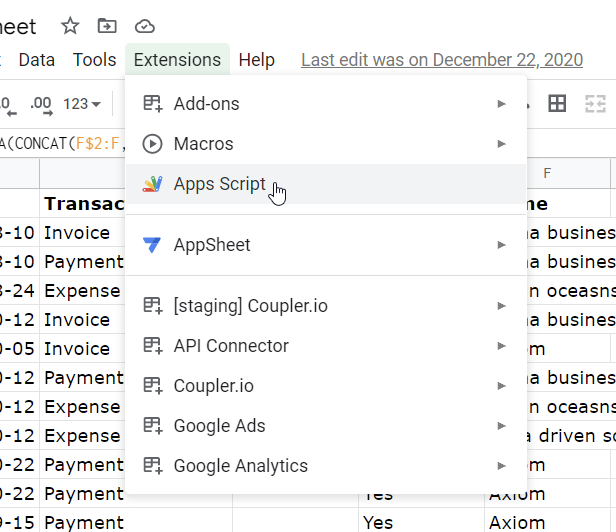Expand the Add-ons submenu arrow
The height and width of the screenshot is (532, 616).
pyautogui.click(x=501, y=104)
